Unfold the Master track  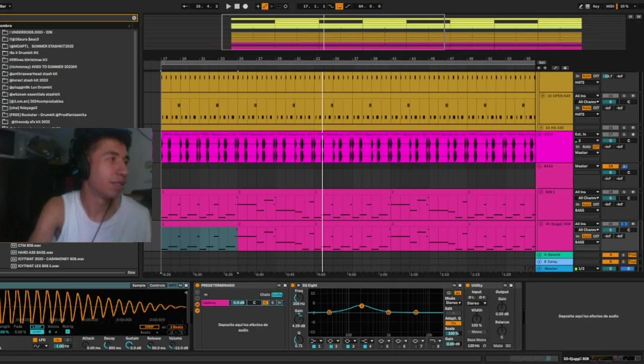pyautogui.click(x=540, y=268)
